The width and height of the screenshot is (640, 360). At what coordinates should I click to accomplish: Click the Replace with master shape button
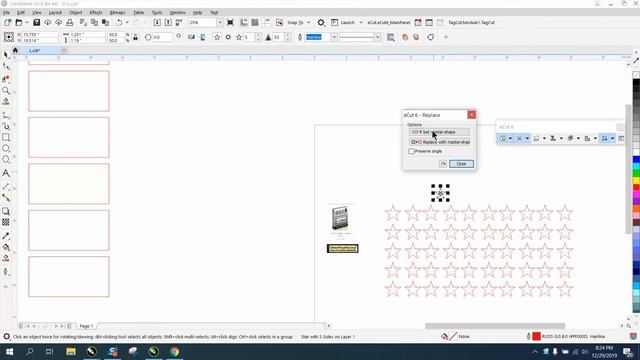pos(439,142)
